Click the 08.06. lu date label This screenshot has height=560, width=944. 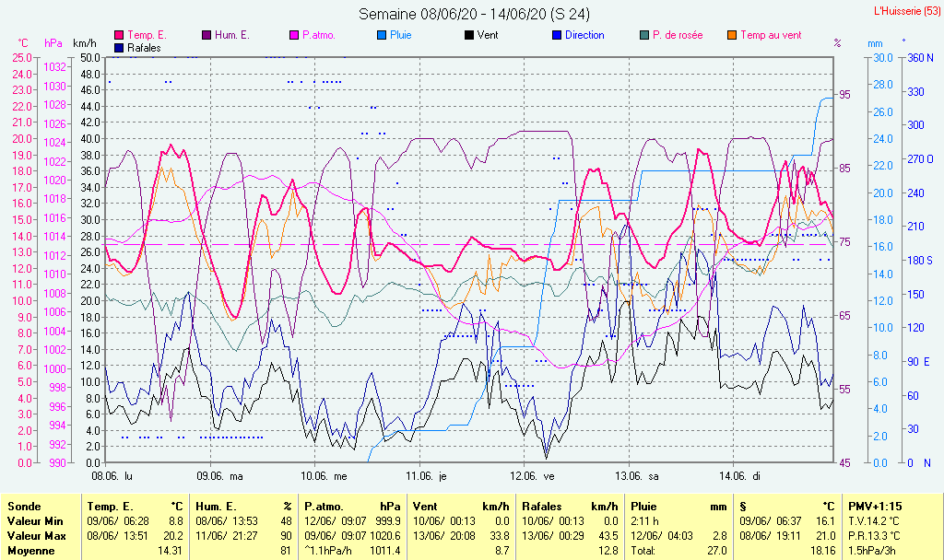click(112, 476)
